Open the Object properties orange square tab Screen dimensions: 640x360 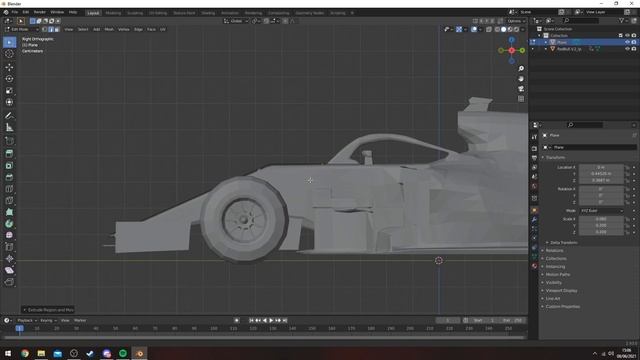[x=534, y=210]
